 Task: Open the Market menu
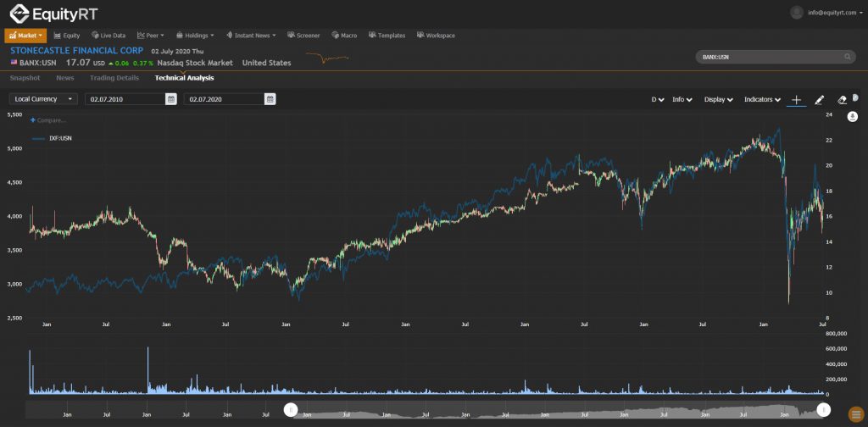tap(25, 36)
